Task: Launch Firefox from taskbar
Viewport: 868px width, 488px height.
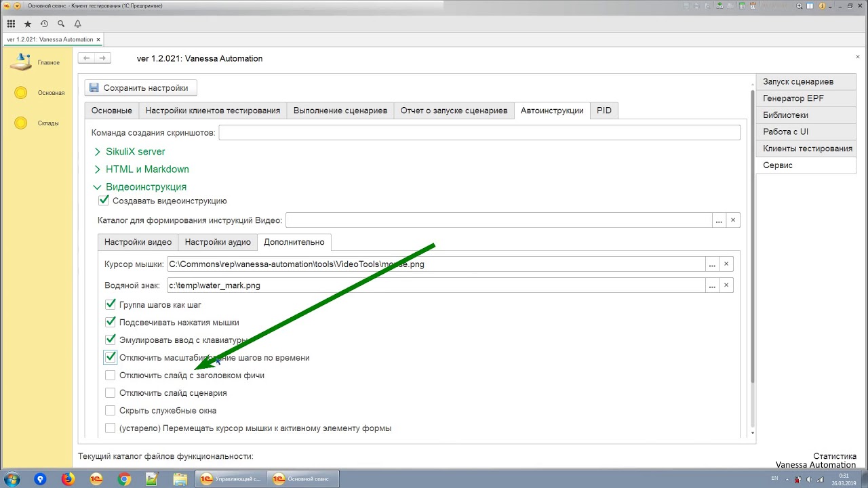Action: [68, 479]
